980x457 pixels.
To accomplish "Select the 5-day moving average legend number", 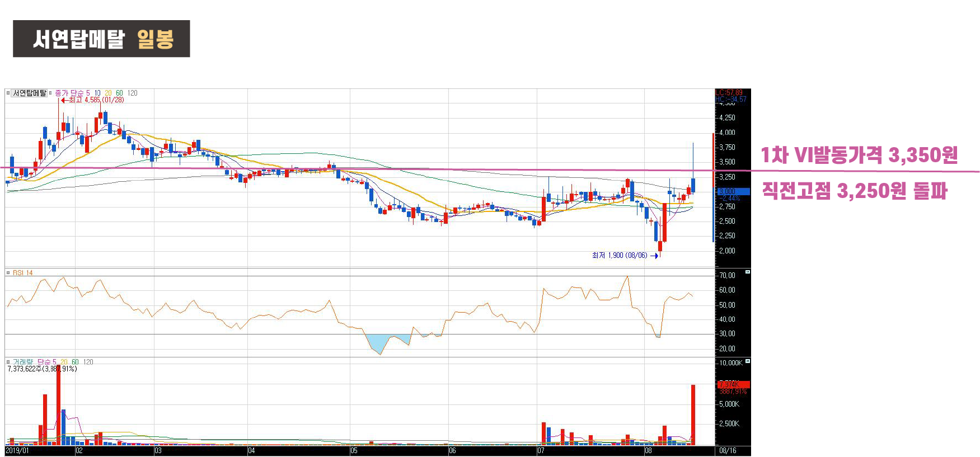I will [x=88, y=93].
